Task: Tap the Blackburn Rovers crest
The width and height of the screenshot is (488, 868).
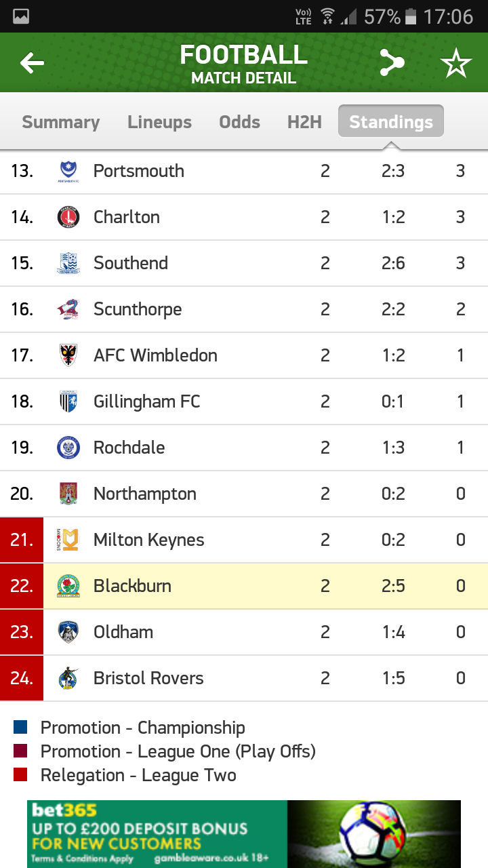Action: click(x=68, y=587)
